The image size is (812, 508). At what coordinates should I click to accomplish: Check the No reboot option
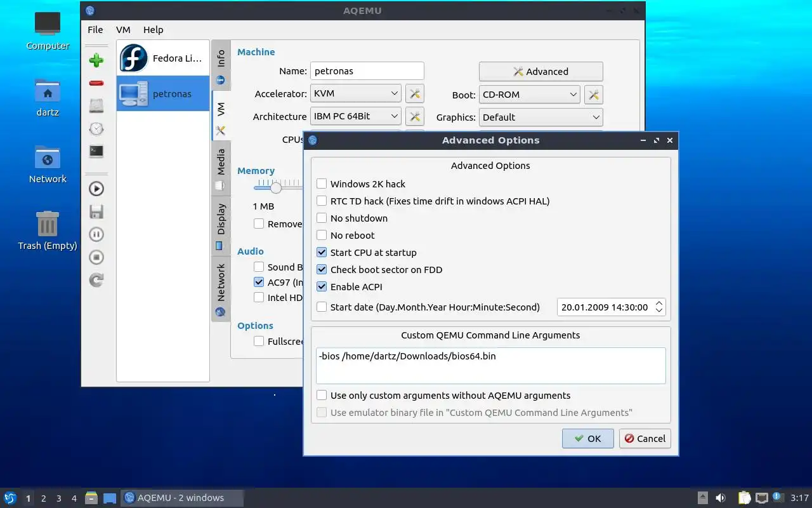coord(322,235)
